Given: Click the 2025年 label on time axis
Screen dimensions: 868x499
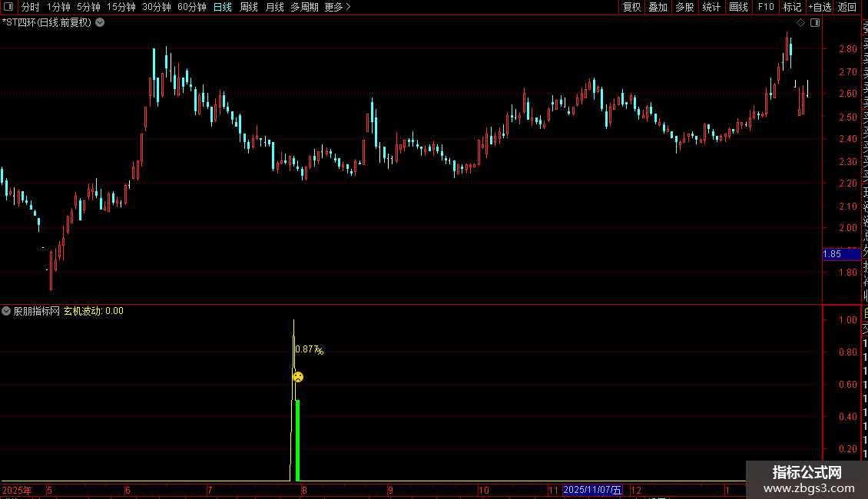Looking at the screenshot, I should click(17, 490).
